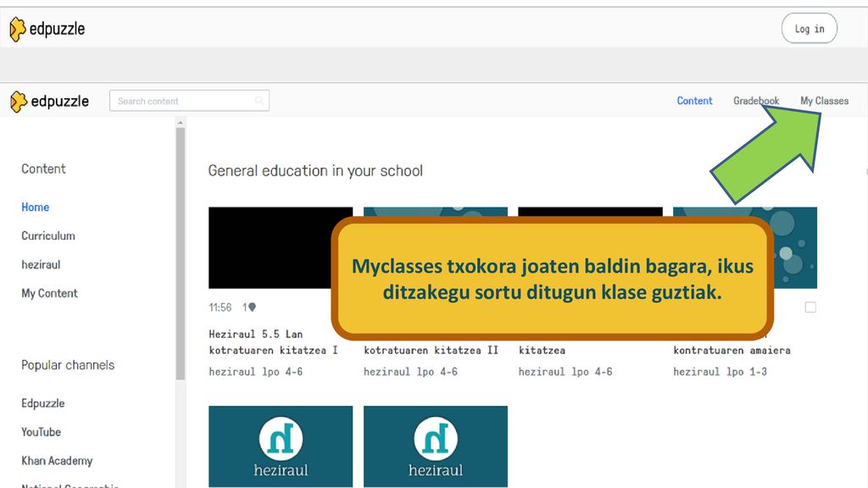Click the edpuzzle logo beside the search box
The width and height of the screenshot is (868, 488).
click(x=50, y=102)
